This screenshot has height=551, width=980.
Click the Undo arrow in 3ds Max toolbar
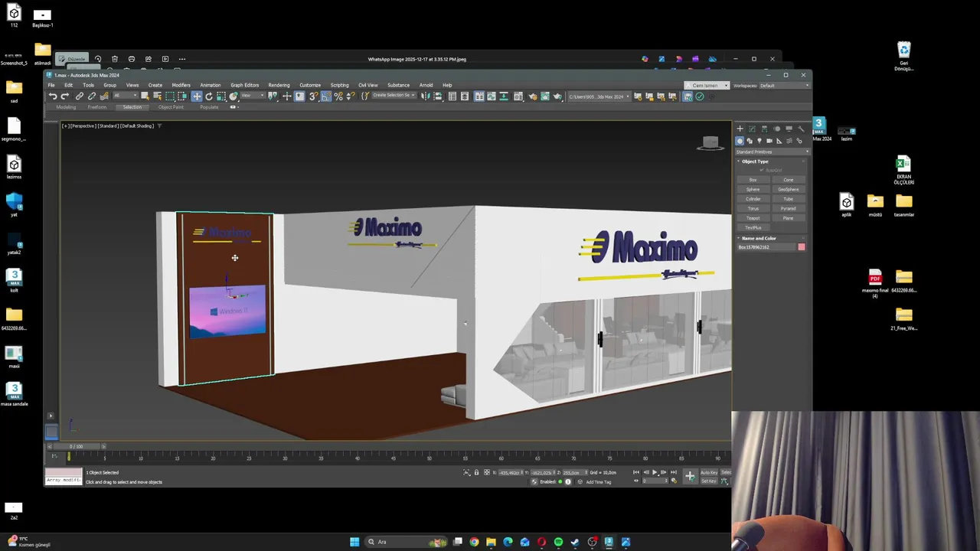pos(53,96)
